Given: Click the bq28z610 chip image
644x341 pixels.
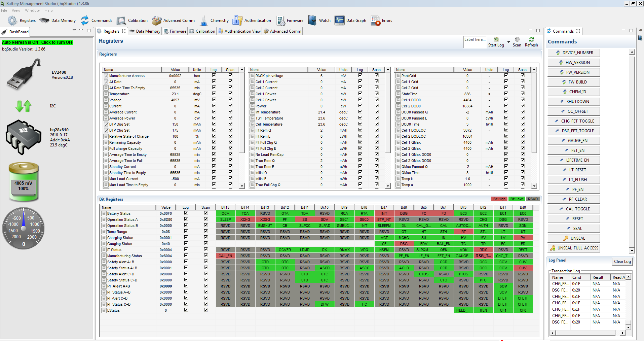Looking at the screenshot, I should 24,137.
